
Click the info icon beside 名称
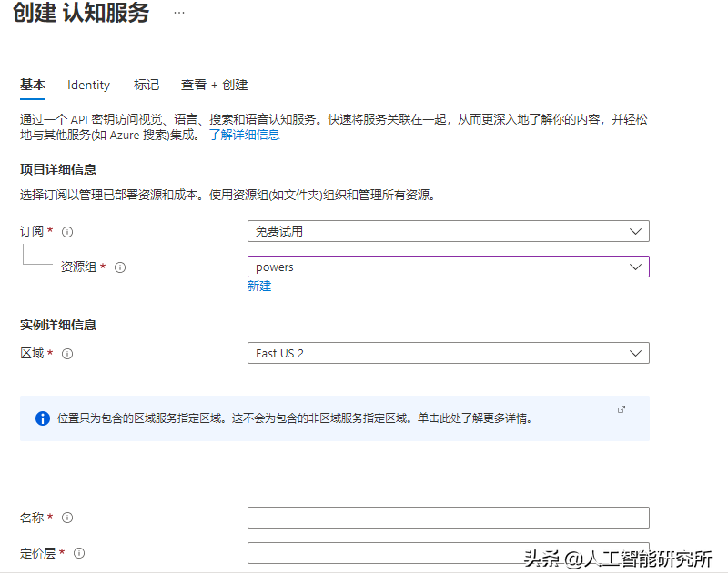[67, 519]
